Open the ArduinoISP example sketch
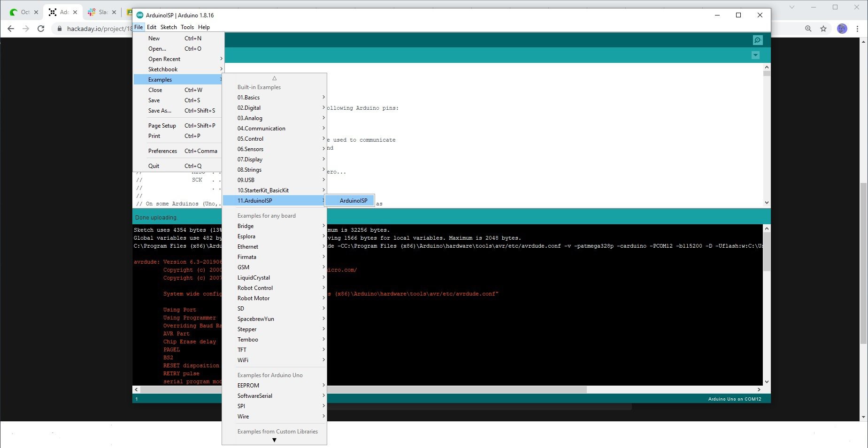 349,201
